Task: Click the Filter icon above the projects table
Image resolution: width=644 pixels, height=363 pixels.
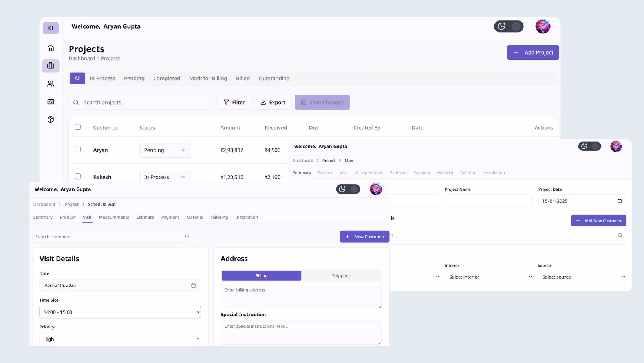Action: tap(227, 102)
